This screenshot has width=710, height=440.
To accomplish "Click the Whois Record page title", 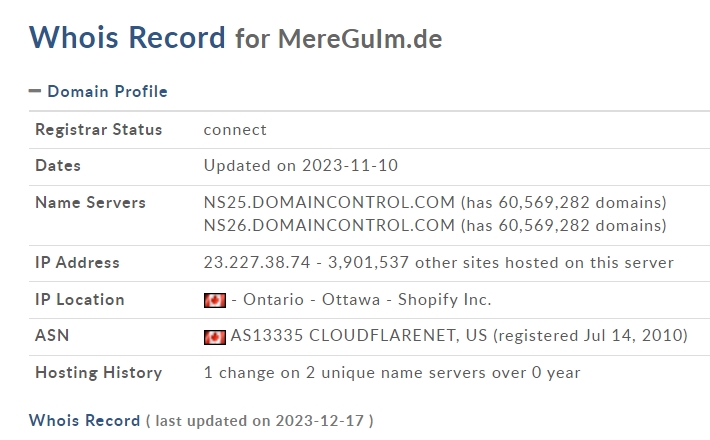I will (127, 37).
